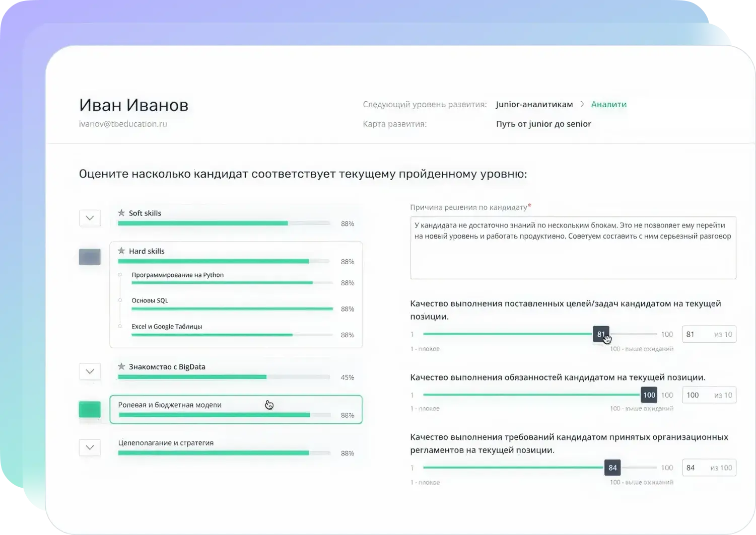Collapse the green Ролевая и бюджетная модели button
The height and width of the screenshot is (535, 756).
tap(90, 409)
